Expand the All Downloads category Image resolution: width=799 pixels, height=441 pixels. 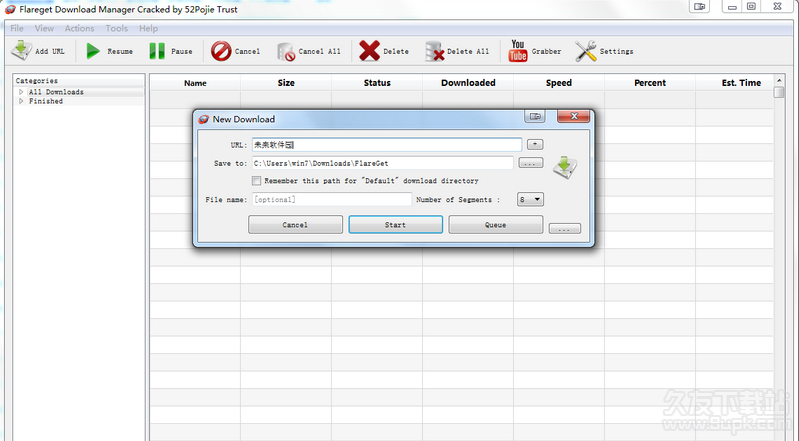(x=21, y=92)
